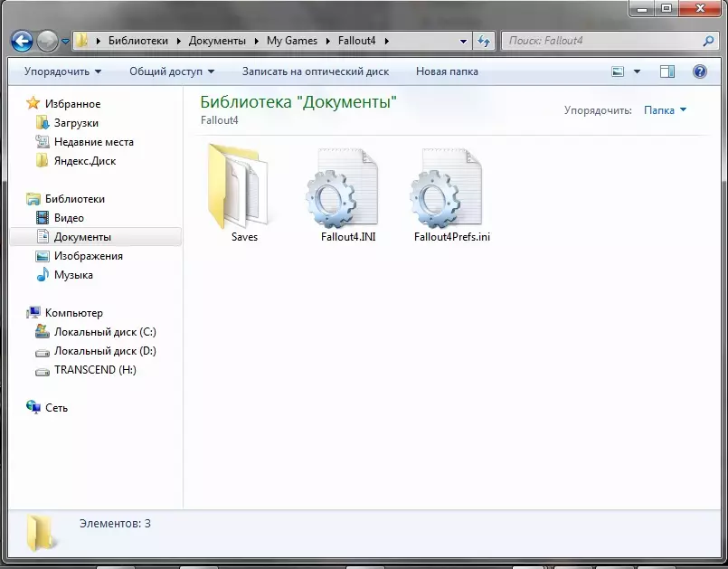
Task: Toggle the preview pane icon
Action: click(x=667, y=71)
